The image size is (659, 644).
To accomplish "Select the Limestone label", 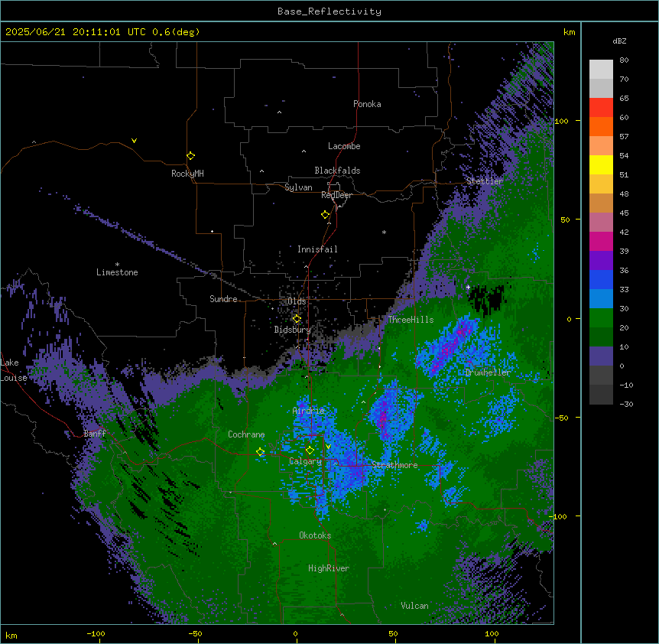I will [117, 272].
